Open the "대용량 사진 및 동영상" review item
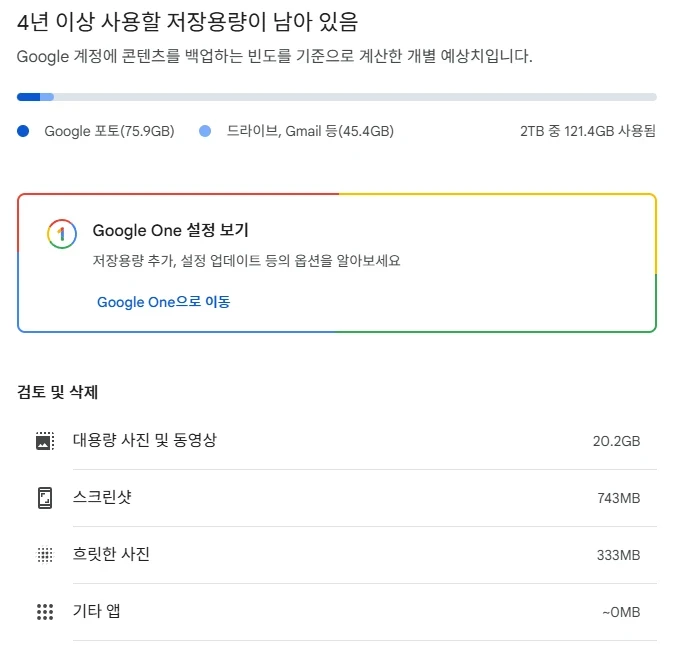674x653 pixels. 144,440
